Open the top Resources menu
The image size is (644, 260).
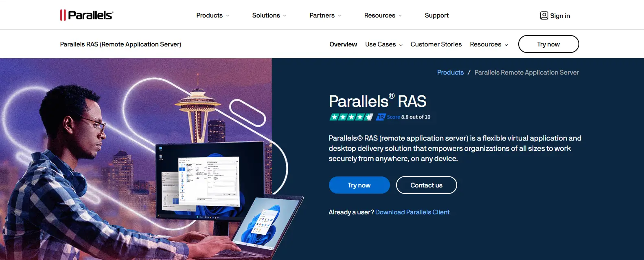coord(379,15)
